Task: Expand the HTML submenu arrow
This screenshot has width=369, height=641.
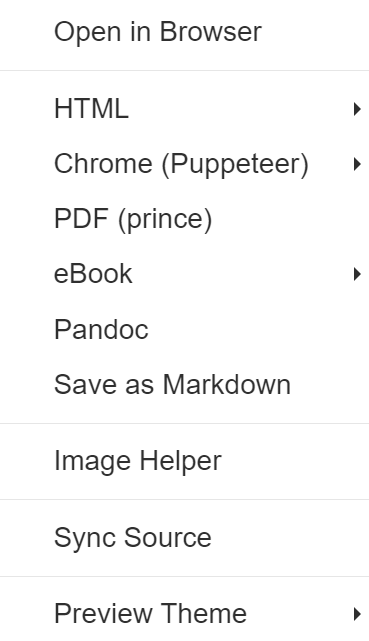Action: [357, 109]
